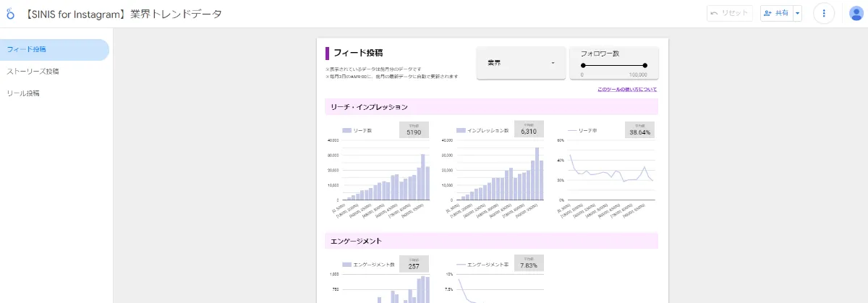
Task: Click the リセット reset button
Action: point(730,14)
